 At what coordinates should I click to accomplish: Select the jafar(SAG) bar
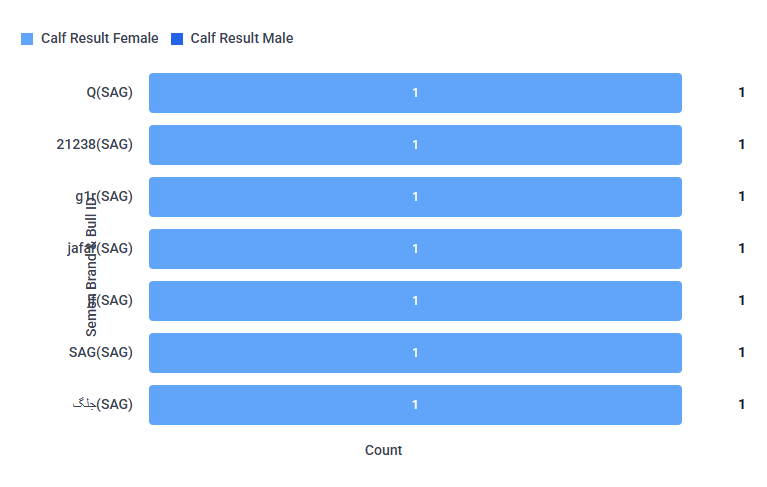(415, 249)
